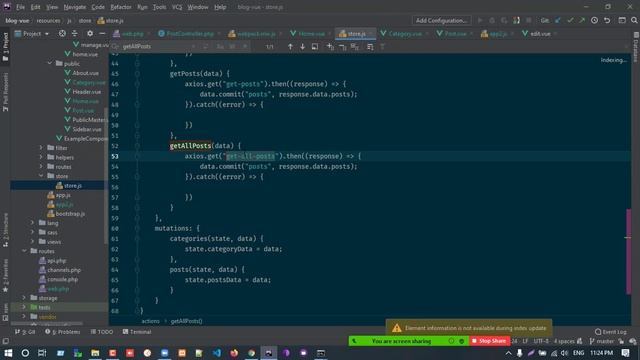Toggle the fold marker at line 52
This screenshot has width=640, height=360.
click(x=137, y=146)
